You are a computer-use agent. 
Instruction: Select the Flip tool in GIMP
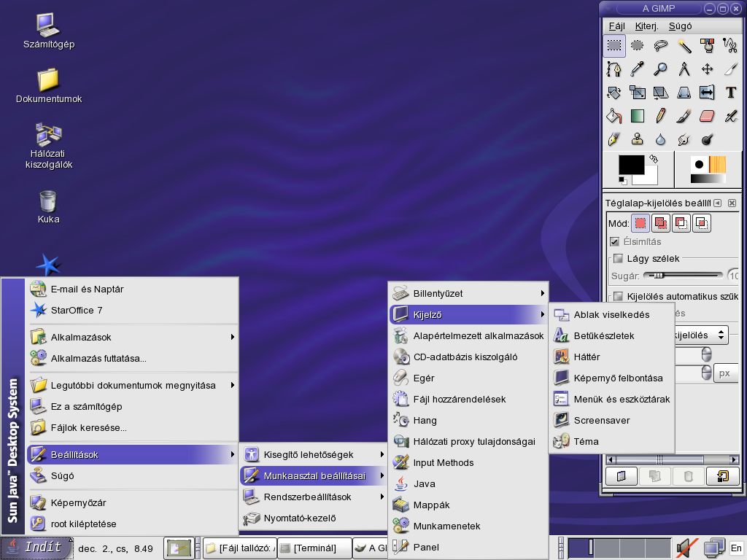[707, 93]
